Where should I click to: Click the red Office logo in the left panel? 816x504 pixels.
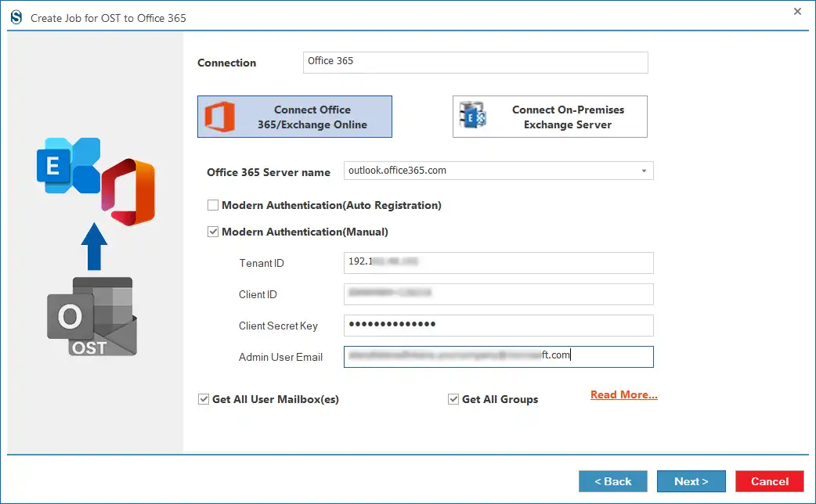(x=128, y=192)
